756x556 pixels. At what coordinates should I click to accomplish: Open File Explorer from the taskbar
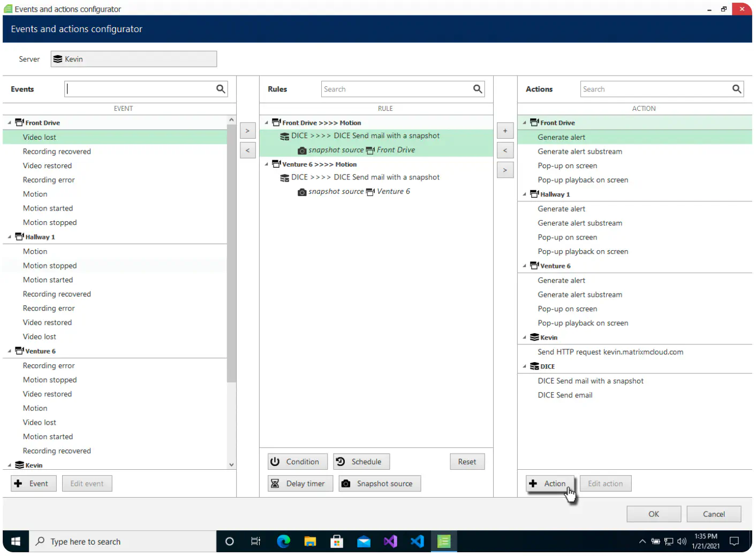click(x=310, y=542)
